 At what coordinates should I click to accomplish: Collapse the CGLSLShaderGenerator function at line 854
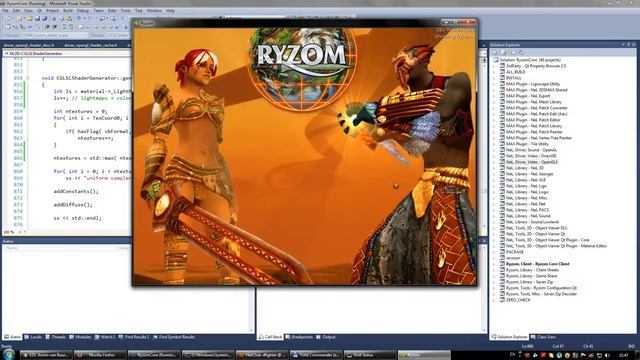(28, 78)
